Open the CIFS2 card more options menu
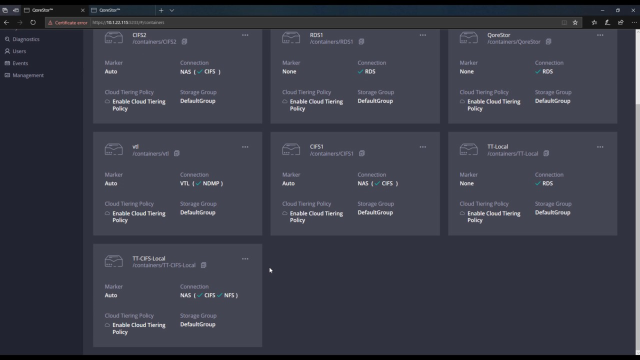Image resolution: width=640 pixels, height=360 pixels. (245, 35)
